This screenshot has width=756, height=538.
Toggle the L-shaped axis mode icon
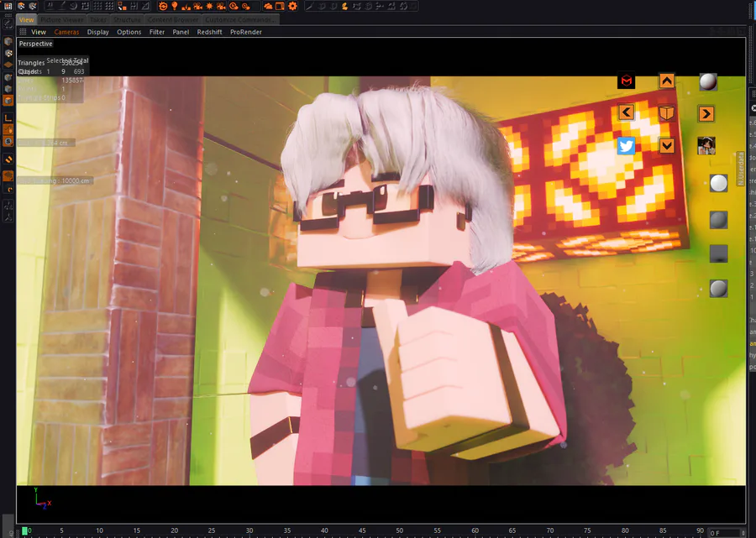pos(8,118)
